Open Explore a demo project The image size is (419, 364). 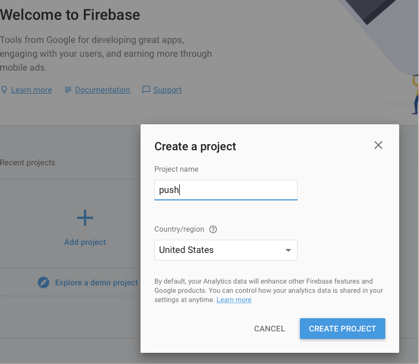(x=96, y=283)
